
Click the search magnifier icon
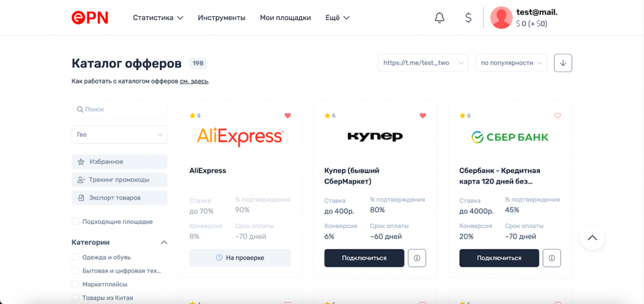80,109
